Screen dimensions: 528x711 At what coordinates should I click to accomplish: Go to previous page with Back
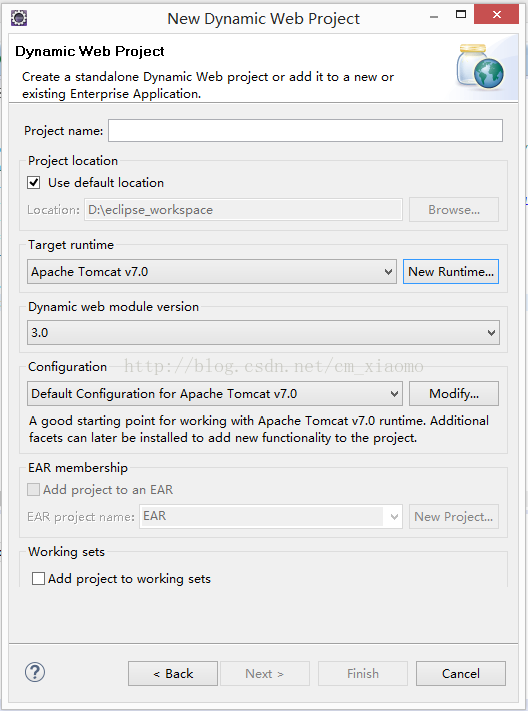pos(173,673)
